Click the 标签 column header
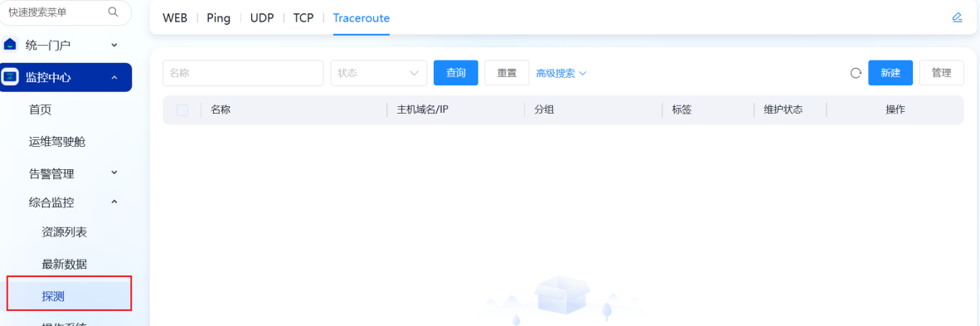Viewport: 980px width, 326px height. coord(682,109)
